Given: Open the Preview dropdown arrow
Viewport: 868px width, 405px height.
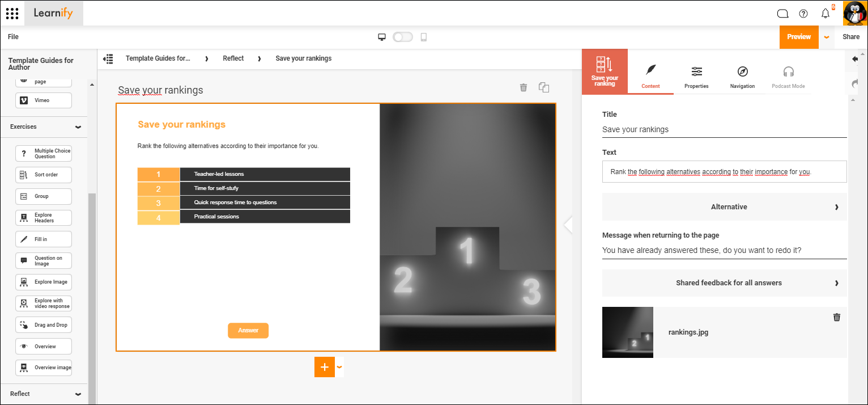Looking at the screenshot, I should [x=827, y=36].
